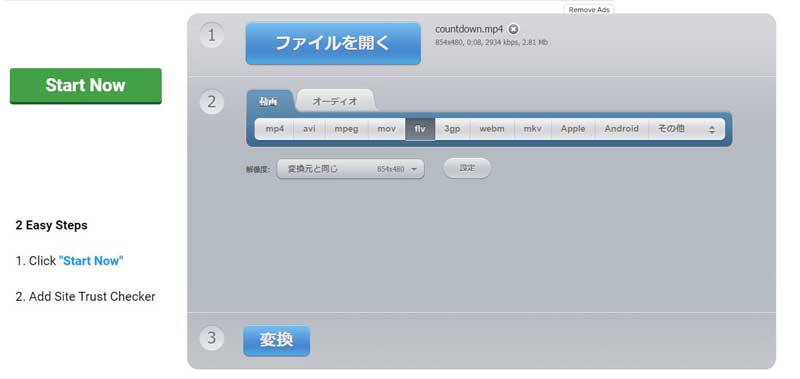Open the Android device presets
800x379 pixels.
[x=621, y=129]
